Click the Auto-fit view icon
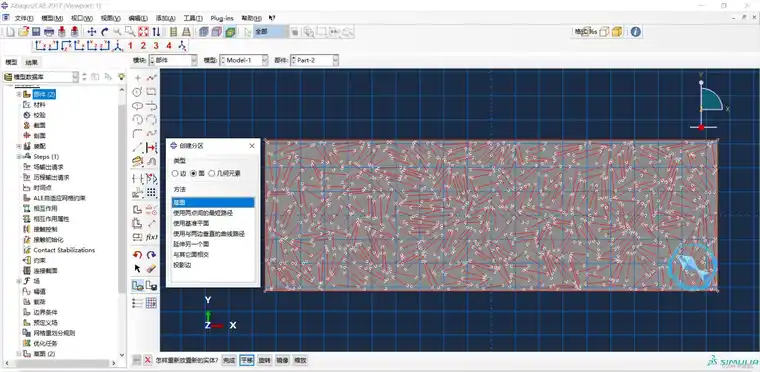 pyautogui.click(x=143, y=32)
